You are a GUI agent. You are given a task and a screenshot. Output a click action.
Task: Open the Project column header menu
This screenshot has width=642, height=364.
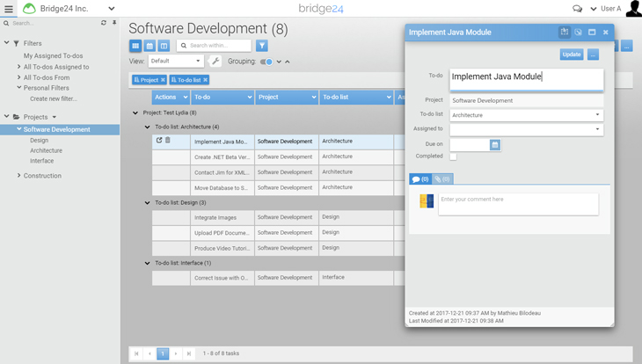point(314,97)
